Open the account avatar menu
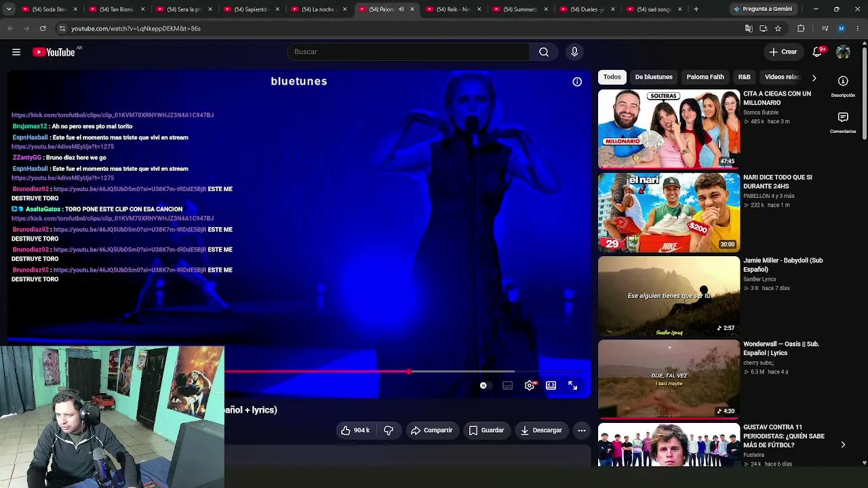 [843, 52]
